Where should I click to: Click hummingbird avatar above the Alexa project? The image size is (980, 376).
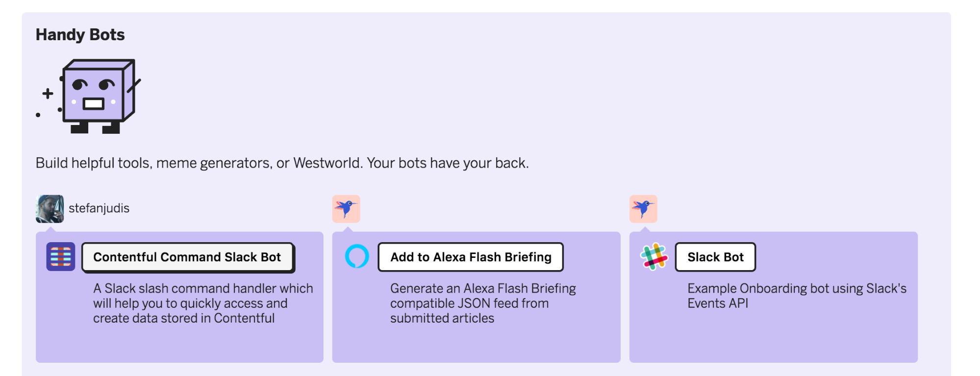tap(346, 209)
